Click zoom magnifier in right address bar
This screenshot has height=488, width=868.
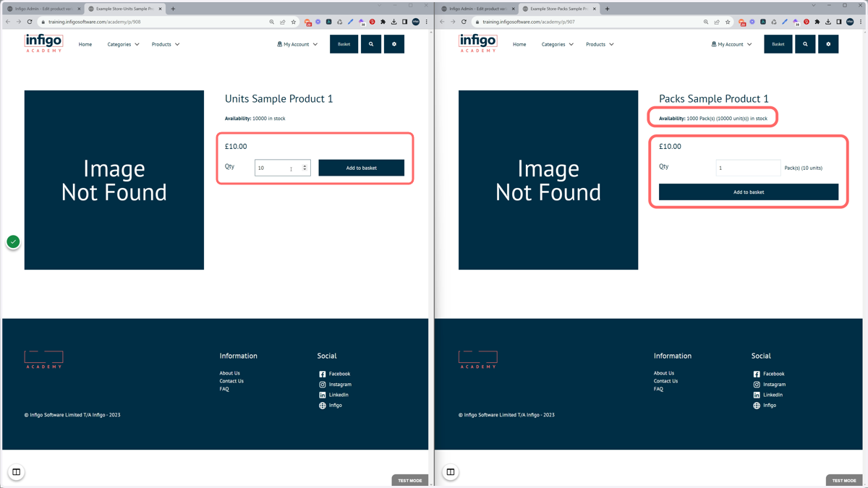[x=706, y=22]
